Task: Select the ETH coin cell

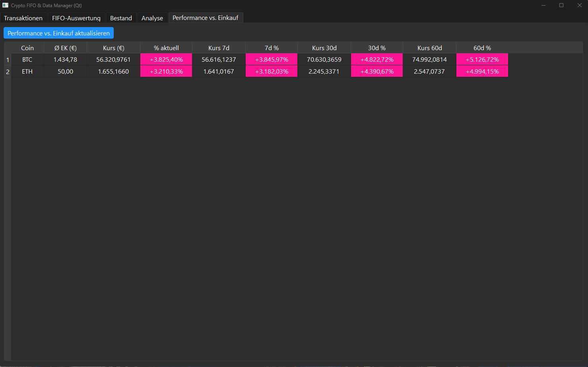Action: [x=27, y=72]
